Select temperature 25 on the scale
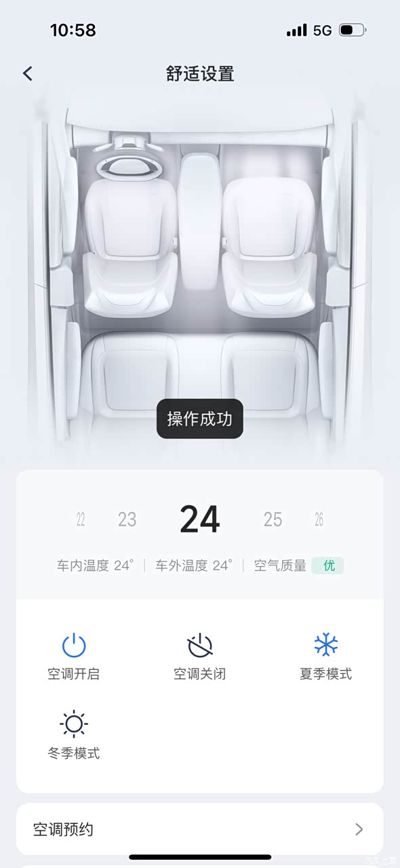 (273, 519)
